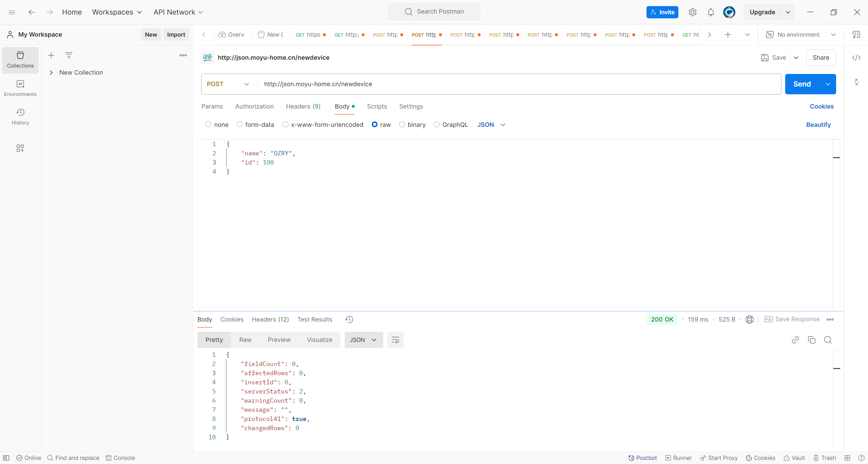Open the notifications bell
Image resolution: width=868 pixels, height=464 pixels.
click(x=711, y=12)
